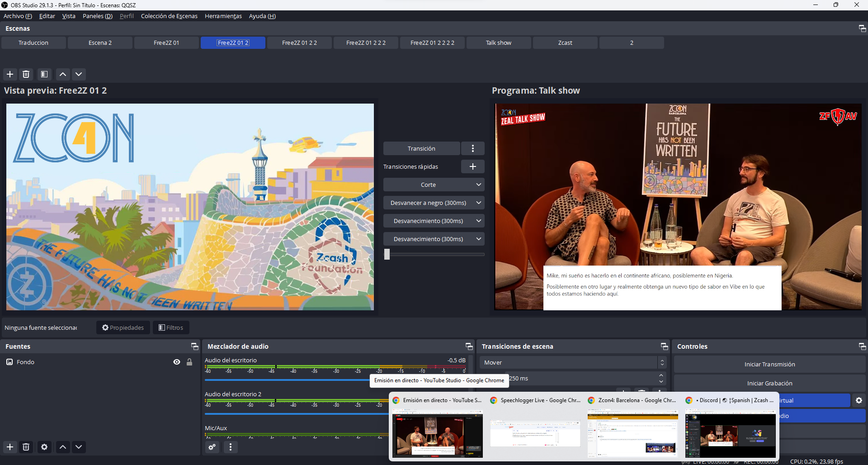The image size is (868, 465).
Task: Move source up in Fuentes list
Action: pos(63,447)
